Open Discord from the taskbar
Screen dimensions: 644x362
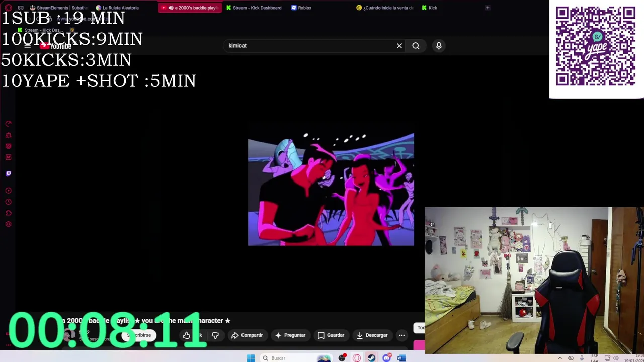(x=386, y=358)
